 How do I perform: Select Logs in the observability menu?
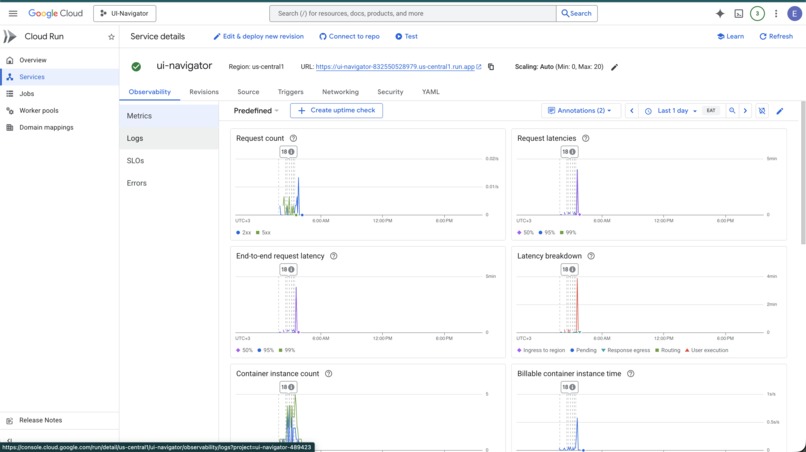point(169,138)
